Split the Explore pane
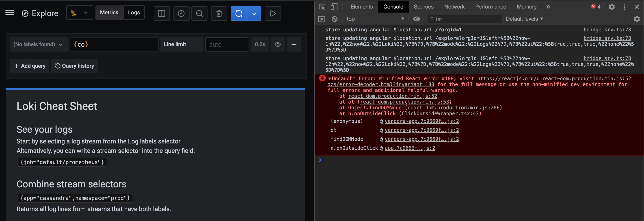The height and width of the screenshot is (221, 644). click(x=162, y=13)
